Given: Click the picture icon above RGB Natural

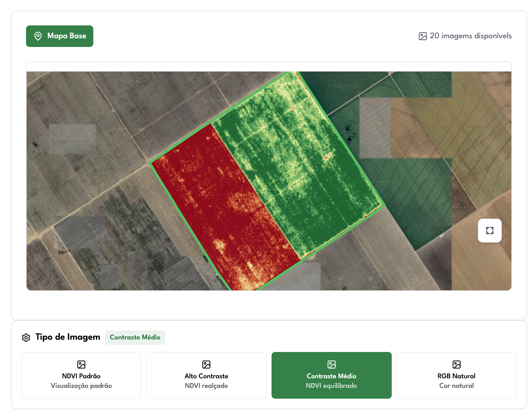Looking at the screenshot, I should coord(457,365).
